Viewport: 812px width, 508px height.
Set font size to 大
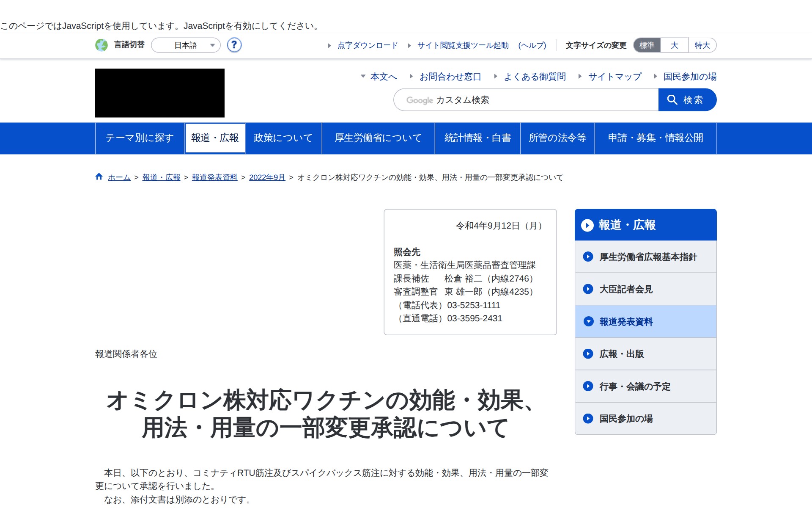(674, 45)
